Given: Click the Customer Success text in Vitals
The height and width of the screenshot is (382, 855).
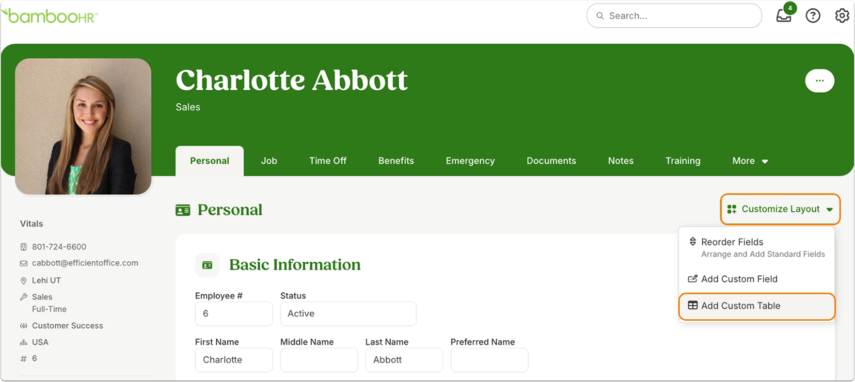Looking at the screenshot, I should (68, 326).
